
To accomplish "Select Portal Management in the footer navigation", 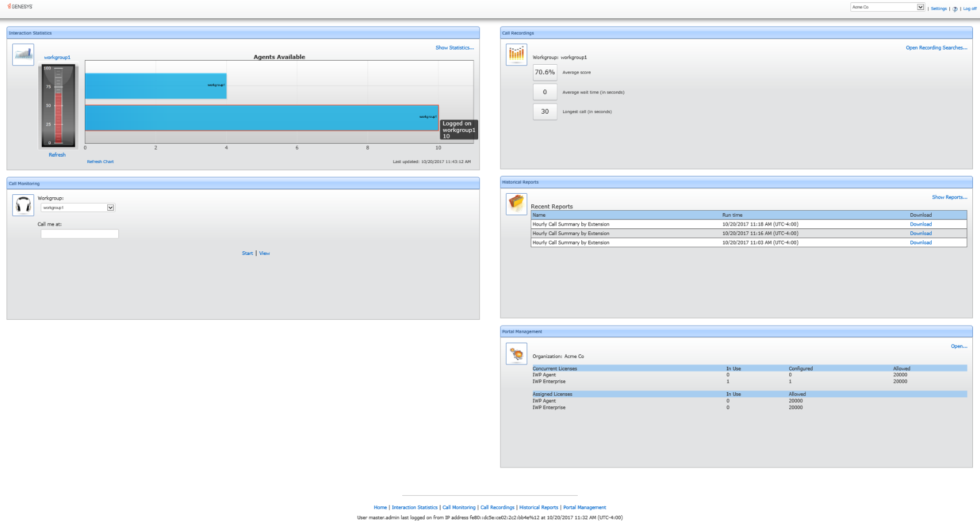I will coord(584,508).
